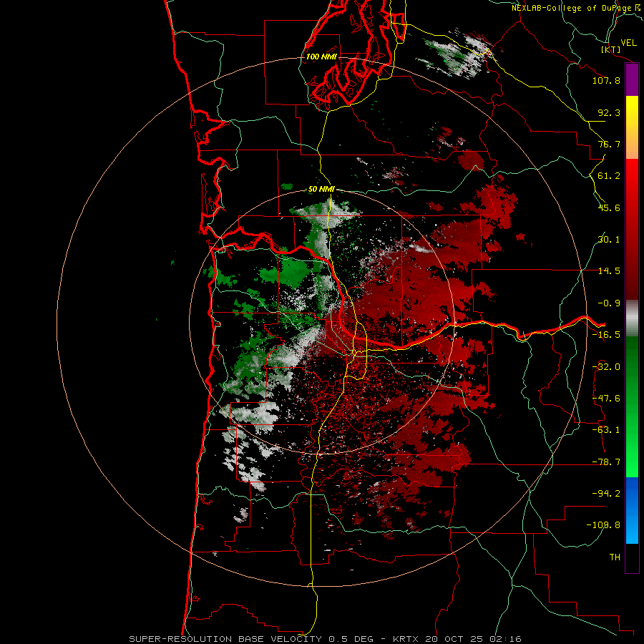This screenshot has width=644, height=644.
Task: Select the 14.5 scale value
Action: (x=609, y=271)
